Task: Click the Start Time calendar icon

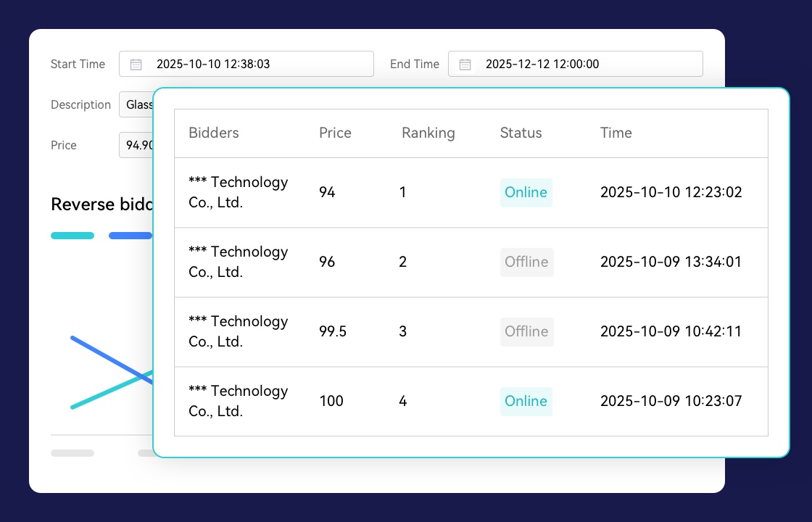Action: point(136,64)
